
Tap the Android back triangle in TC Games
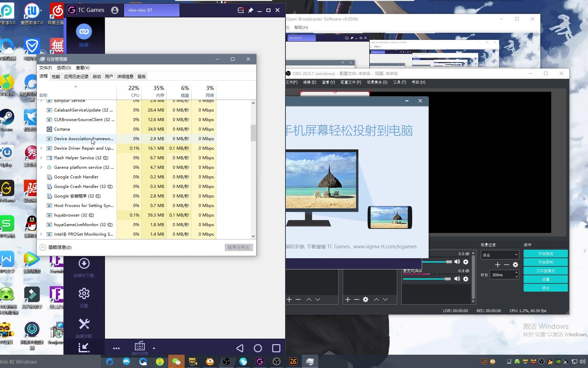pyautogui.click(x=240, y=348)
